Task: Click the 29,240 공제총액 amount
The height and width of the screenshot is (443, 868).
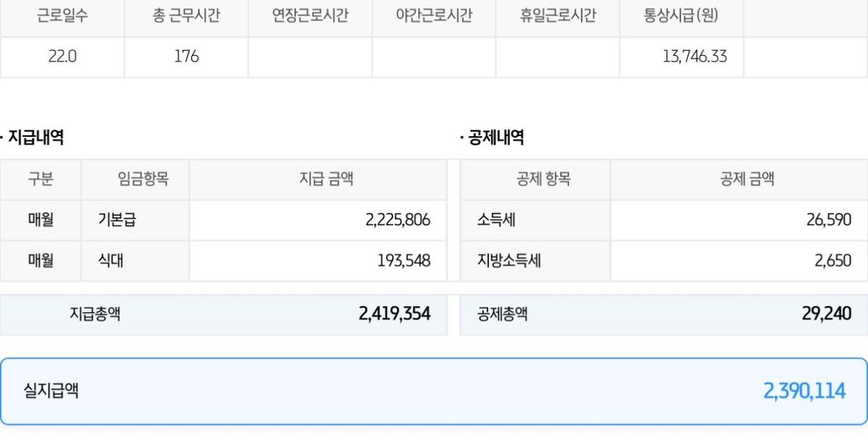Action: tap(826, 314)
